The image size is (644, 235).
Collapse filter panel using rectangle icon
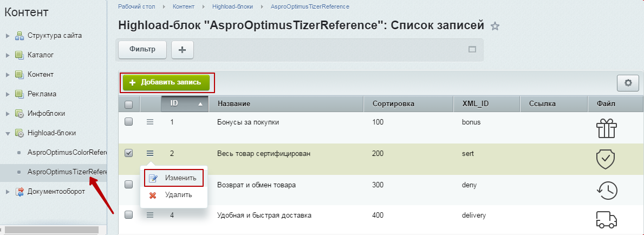point(472,50)
